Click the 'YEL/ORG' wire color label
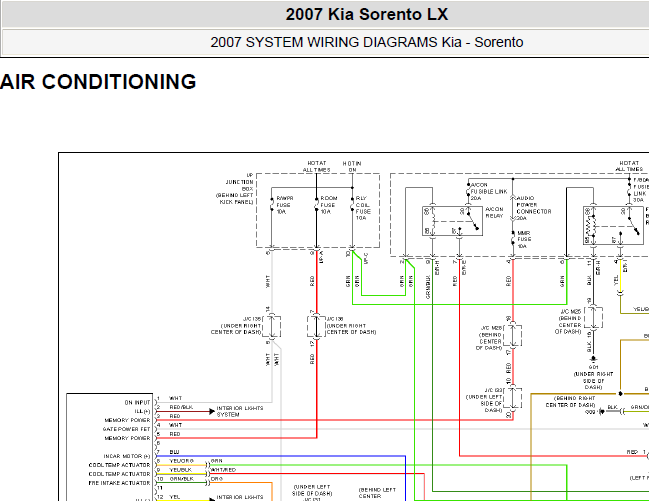649x501 pixels. 181,461
